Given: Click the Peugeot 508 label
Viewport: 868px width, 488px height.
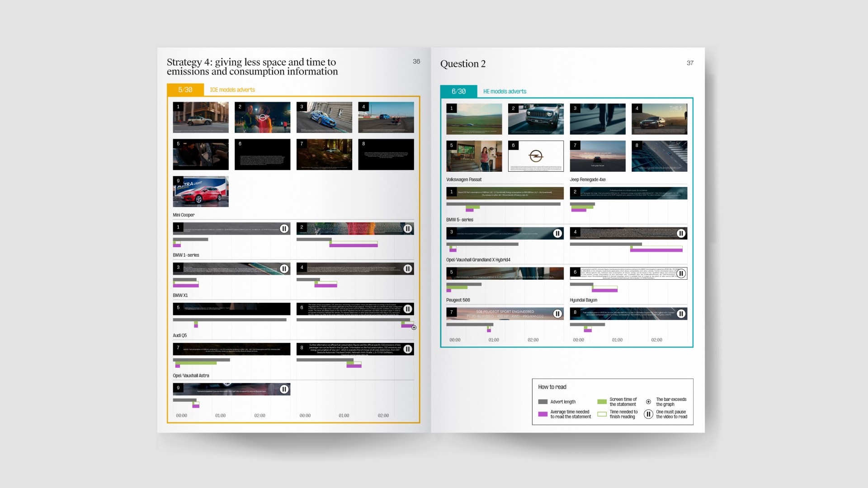Looking at the screenshot, I should point(458,300).
